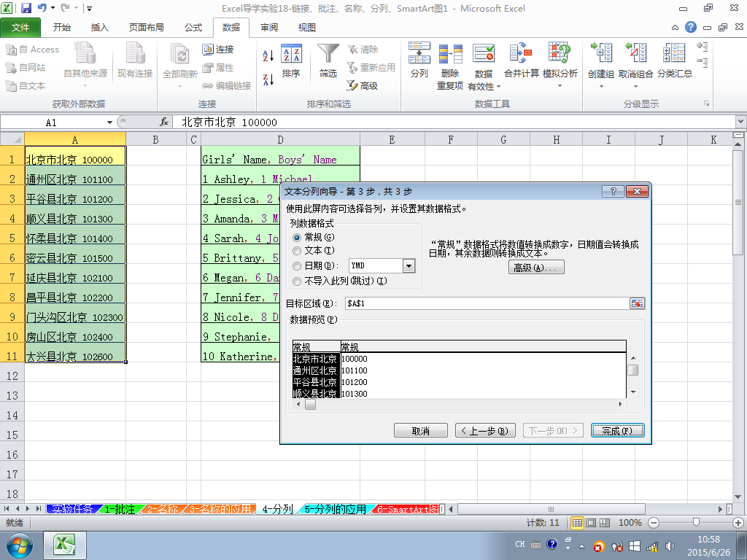Open What-If Analysis (模拟分析)
The width and height of the screenshot is (747, 560).
(560, 66)
